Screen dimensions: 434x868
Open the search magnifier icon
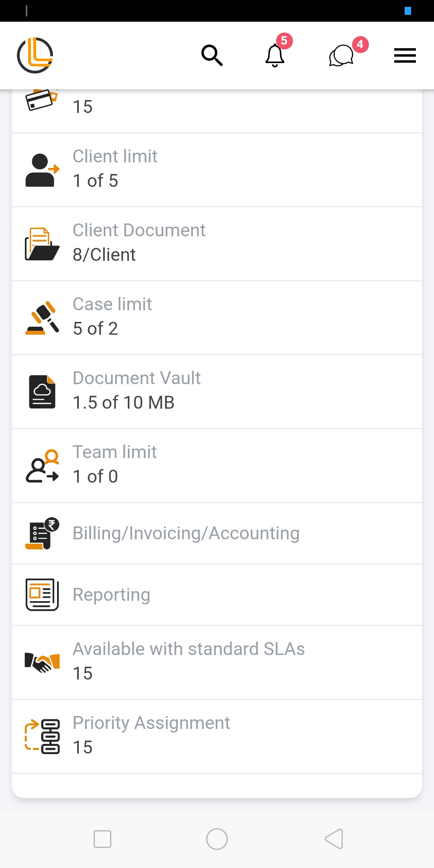tap(212, 55)
